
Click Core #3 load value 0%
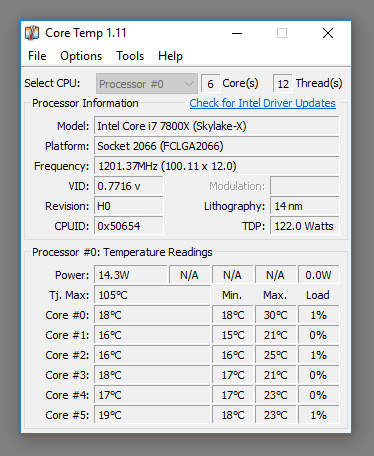pos(318,375)
